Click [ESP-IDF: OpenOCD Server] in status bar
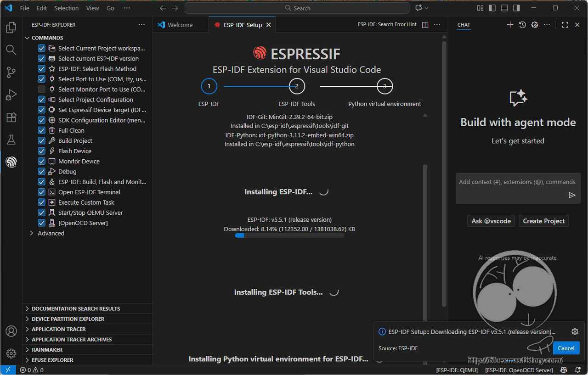The width and height of the screenshot is (588, 375). click(519, 370)
